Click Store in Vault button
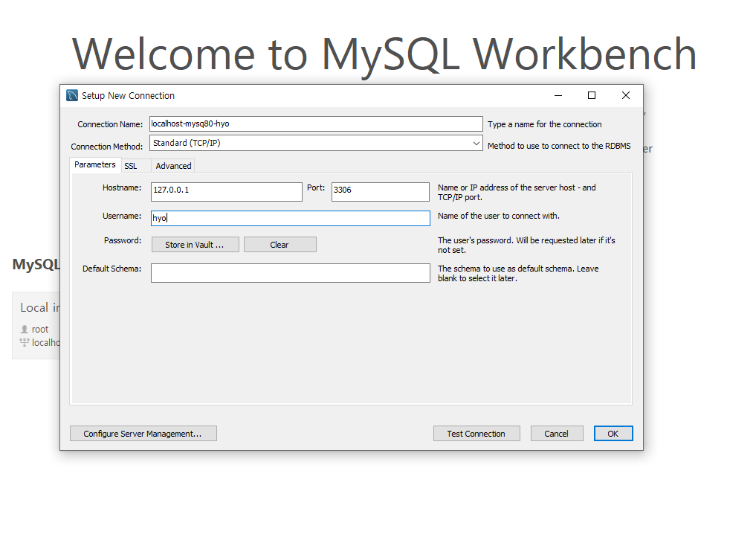This screenshot has height=555, width=756. (196, 244)
